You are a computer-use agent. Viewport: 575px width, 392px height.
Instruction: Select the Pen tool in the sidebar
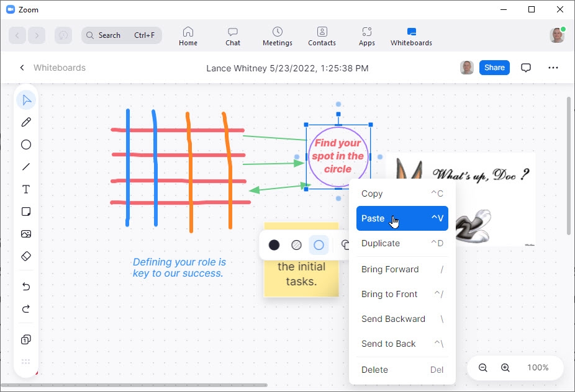26,122
